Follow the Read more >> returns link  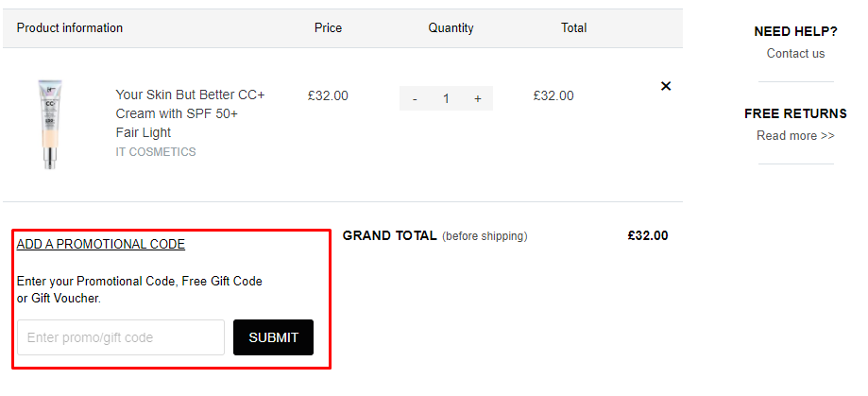[x=795, y=136]
